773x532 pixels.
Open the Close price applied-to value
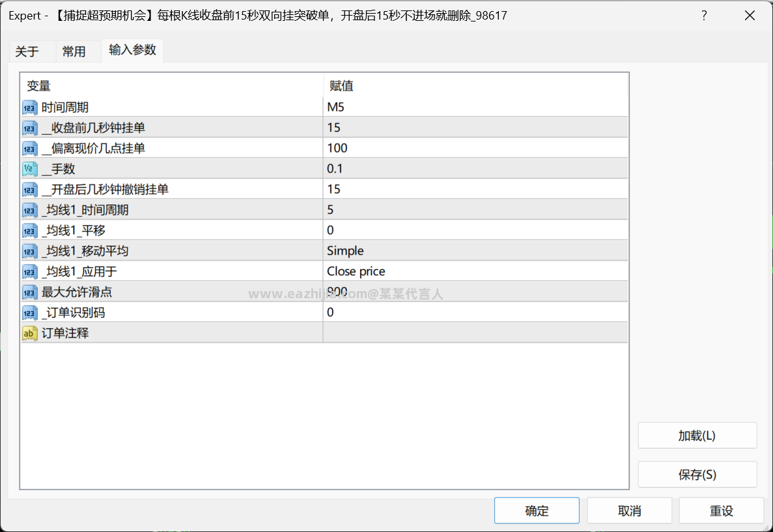[x=475, y=271]
